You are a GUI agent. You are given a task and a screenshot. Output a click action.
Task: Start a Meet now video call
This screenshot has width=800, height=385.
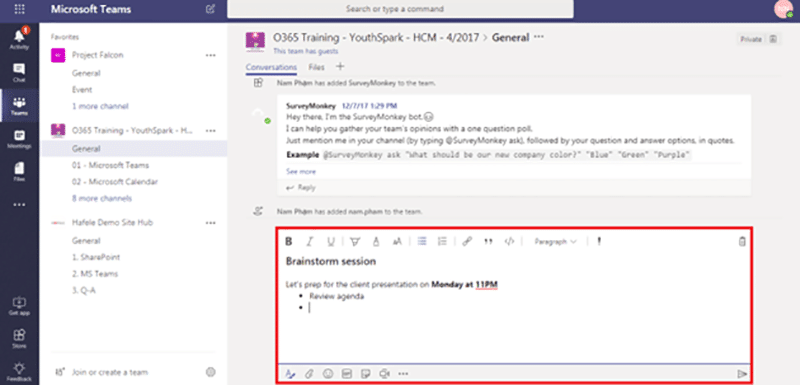point(385,374)
